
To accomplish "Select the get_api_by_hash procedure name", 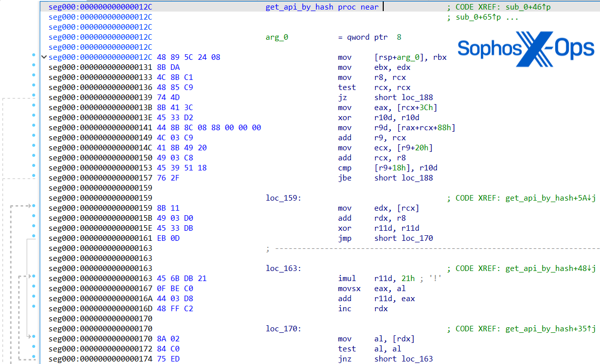I will [299, 7].
